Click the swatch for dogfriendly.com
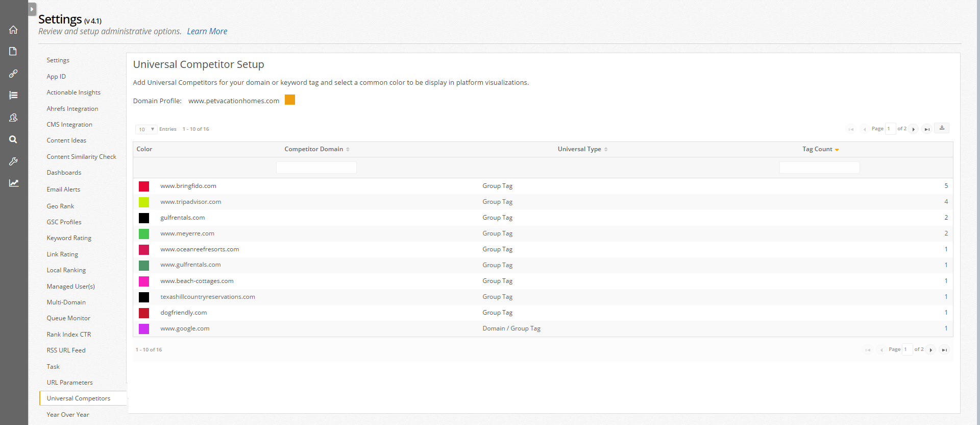This screenshot has height=425, width=980. pos(144,313)
